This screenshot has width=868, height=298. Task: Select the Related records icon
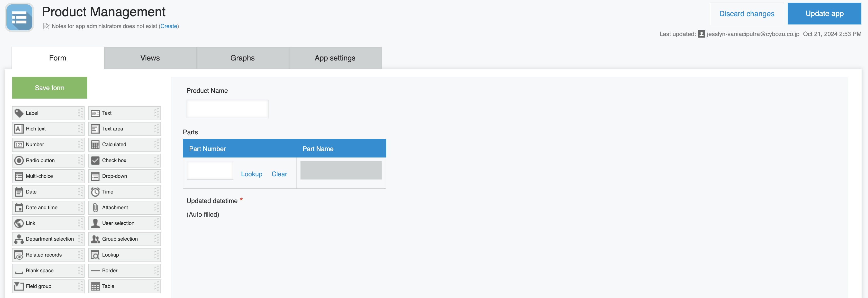click(19, 255)
